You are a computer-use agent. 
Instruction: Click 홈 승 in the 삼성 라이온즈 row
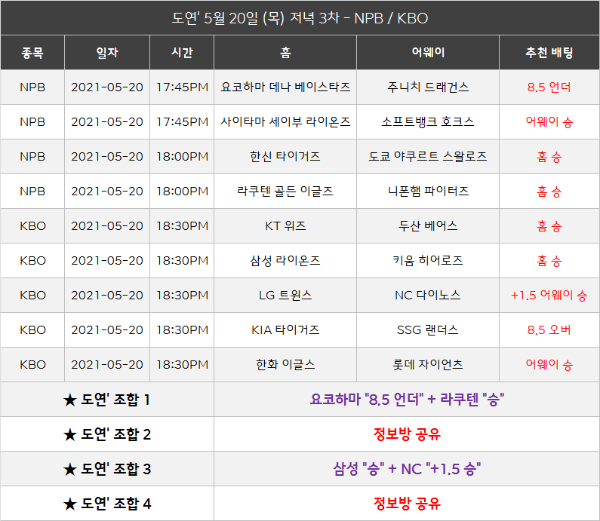549,261
